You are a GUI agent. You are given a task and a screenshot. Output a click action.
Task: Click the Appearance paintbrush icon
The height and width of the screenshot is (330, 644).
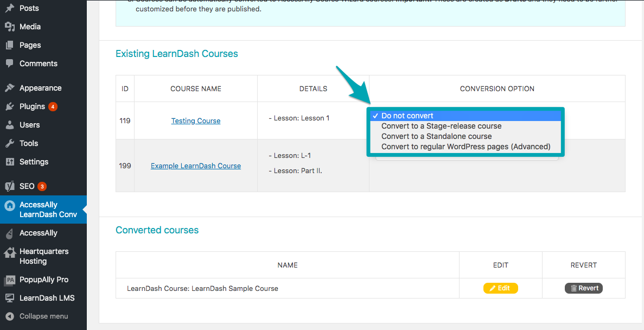[x=10, y=88]
